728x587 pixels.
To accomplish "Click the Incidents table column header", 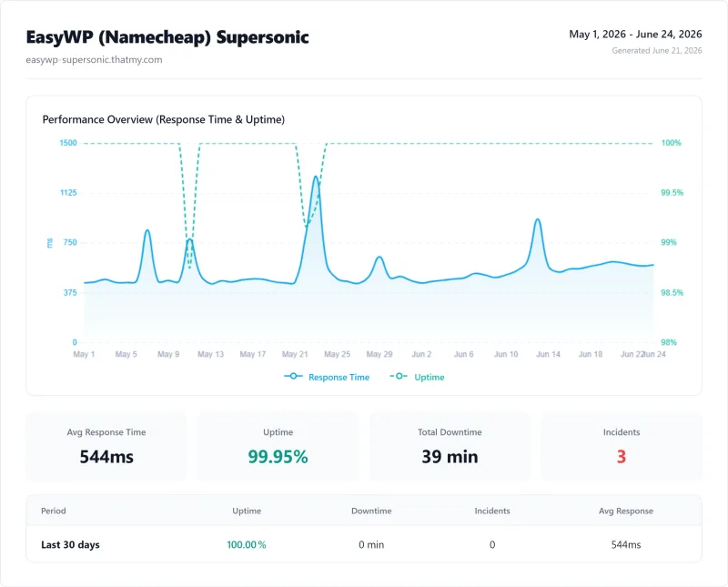I will click(492, 511).
